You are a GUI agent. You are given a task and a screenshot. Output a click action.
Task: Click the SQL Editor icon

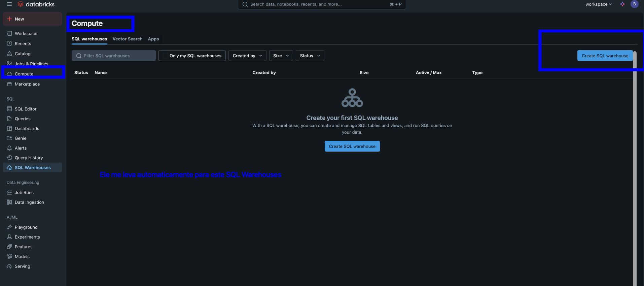coord(9,109)
